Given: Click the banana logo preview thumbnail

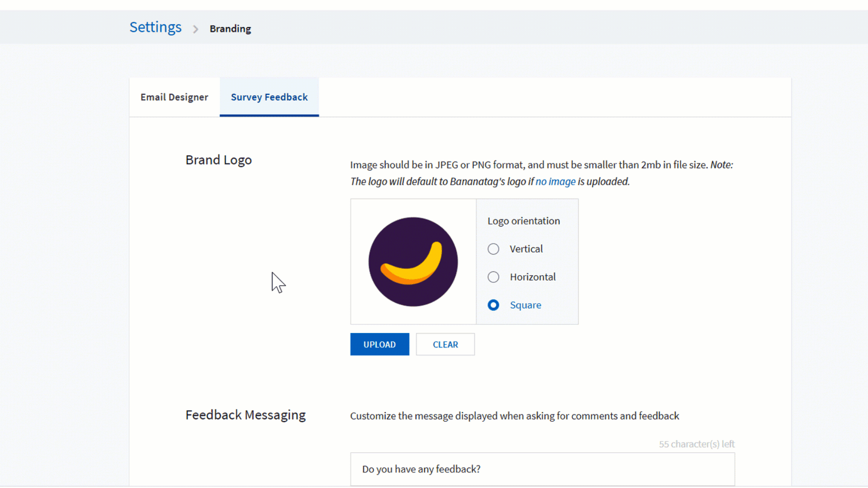Looking at the screenshot, I should tap(413, 262).
